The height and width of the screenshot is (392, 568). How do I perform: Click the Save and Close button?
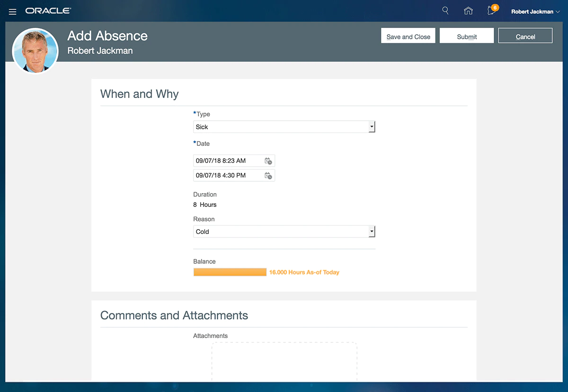[408, 36]
